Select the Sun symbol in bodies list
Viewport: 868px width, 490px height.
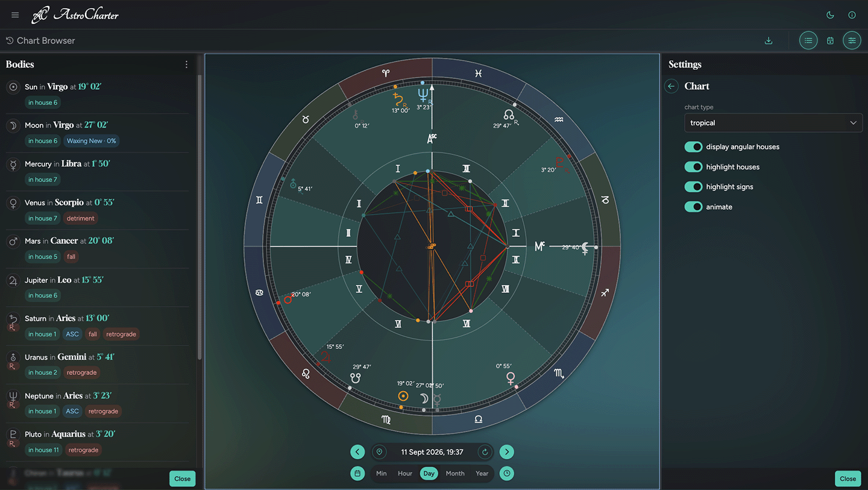tap(13, 87)
